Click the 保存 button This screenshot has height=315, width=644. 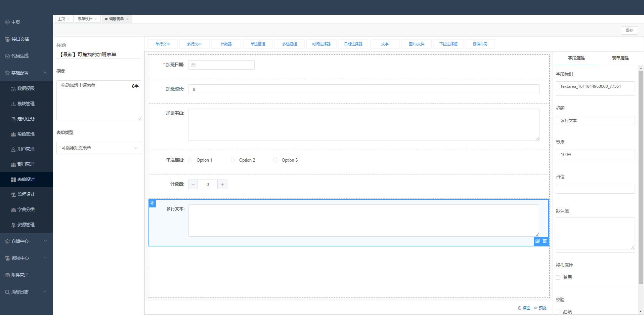click(629, 30)
